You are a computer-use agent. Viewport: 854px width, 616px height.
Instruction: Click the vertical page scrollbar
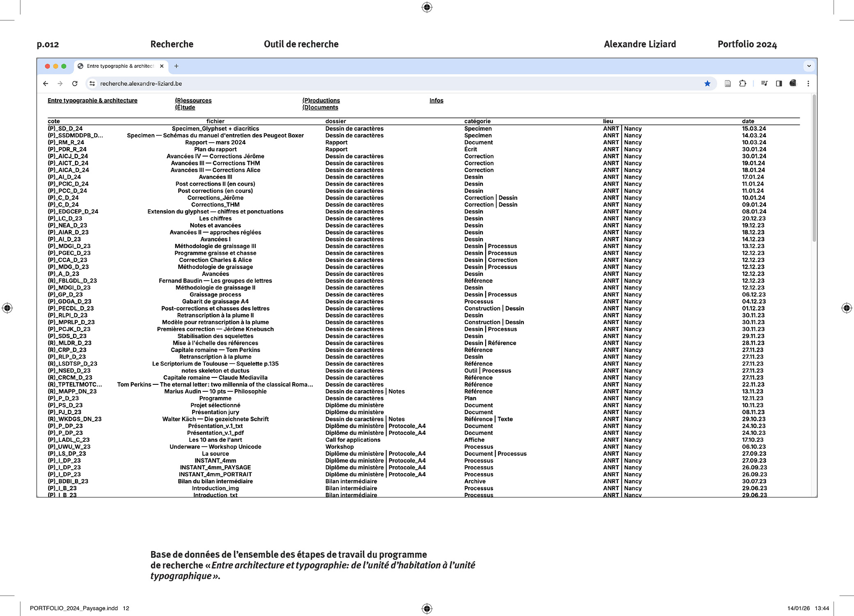(x=814, y=168)
